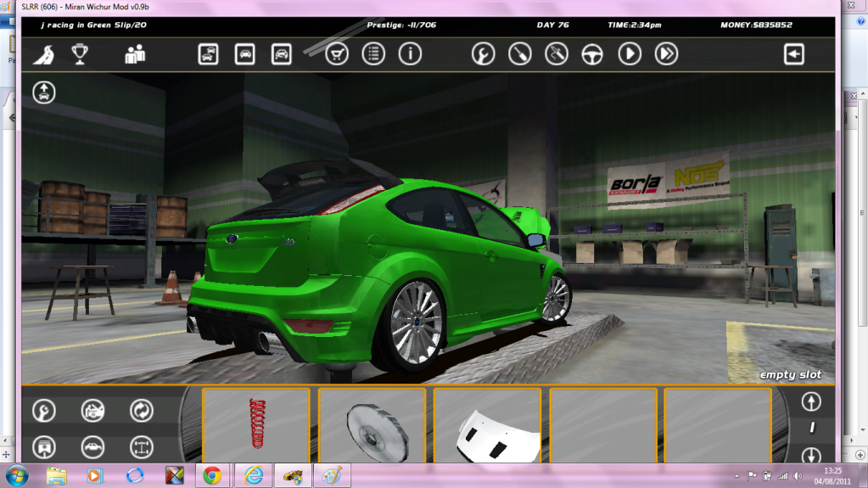Select the fifth empty inventory slot
The image size is (868, 488).
pos(718,425)
